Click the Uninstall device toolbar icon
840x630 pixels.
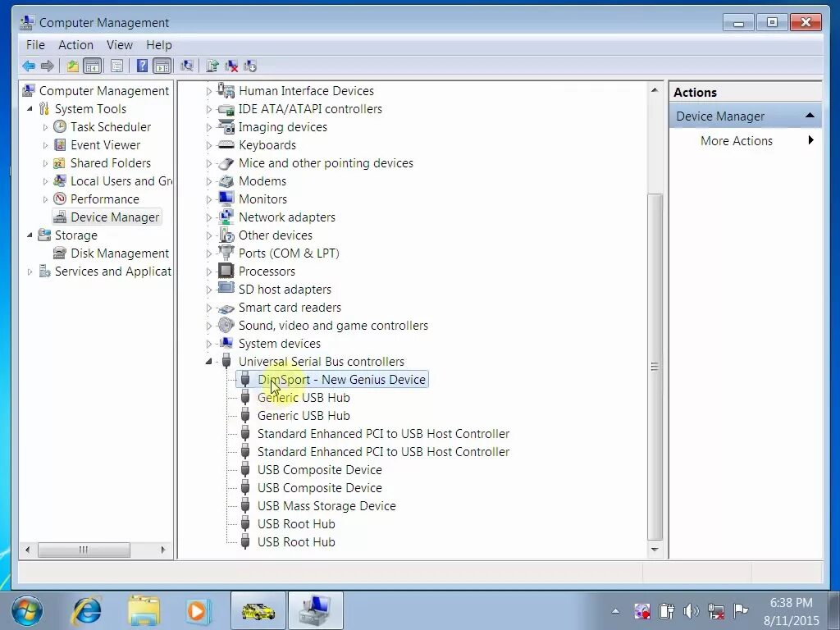[231, 66]
